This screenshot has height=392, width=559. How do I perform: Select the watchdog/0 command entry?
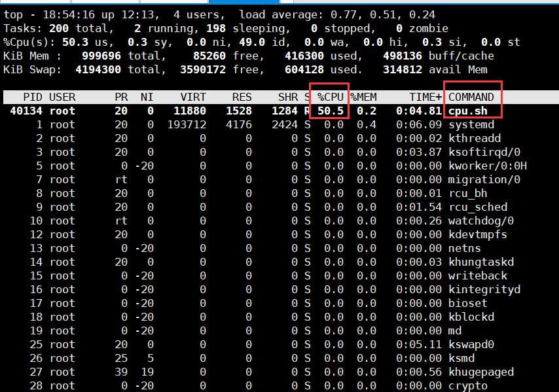(x=481, y=221)
